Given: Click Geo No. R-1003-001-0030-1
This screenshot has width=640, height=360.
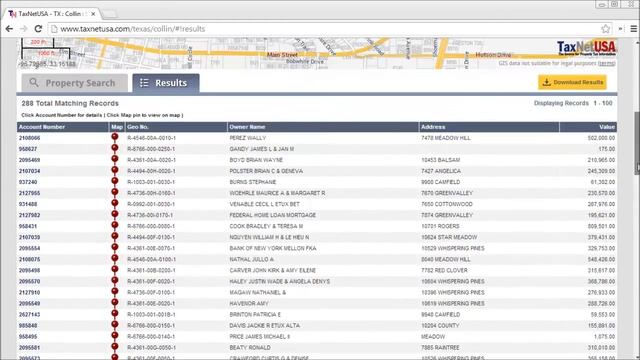Looking at the screenshot, I should (x=151, y=182).
